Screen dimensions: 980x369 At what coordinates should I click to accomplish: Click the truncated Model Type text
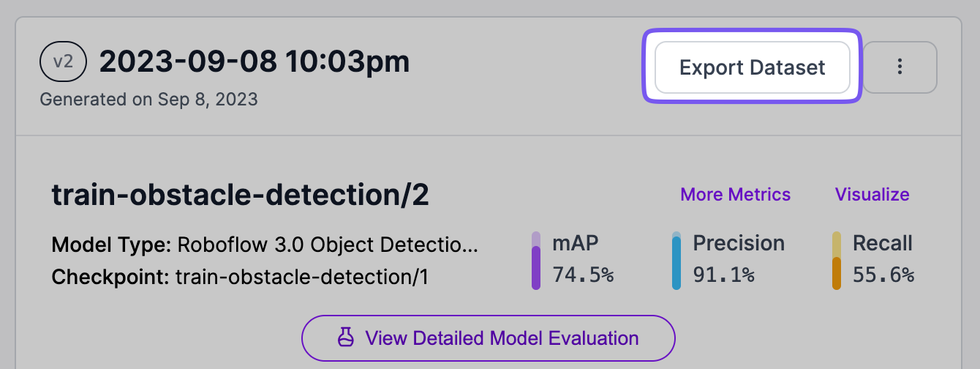coord(265,245)
